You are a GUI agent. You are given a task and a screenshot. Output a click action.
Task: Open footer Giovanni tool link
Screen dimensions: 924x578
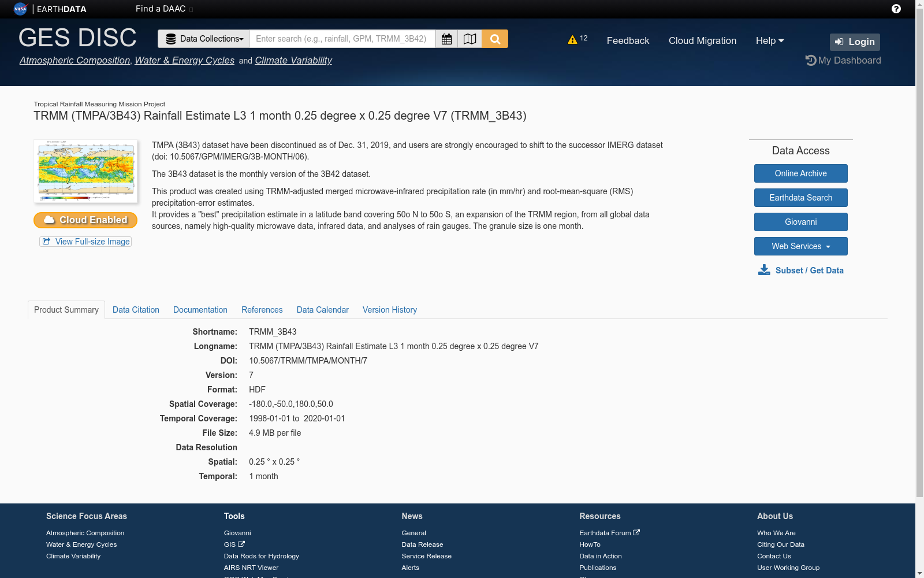[237, 533]
